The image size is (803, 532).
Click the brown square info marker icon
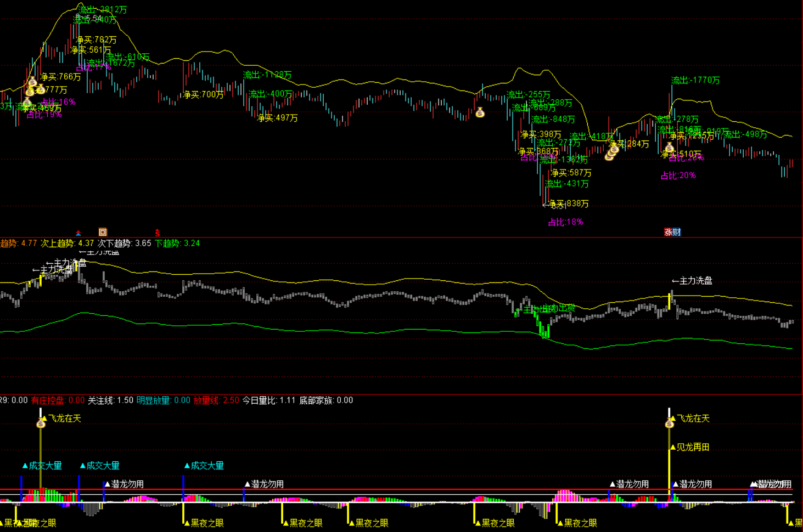coord(103,233)
